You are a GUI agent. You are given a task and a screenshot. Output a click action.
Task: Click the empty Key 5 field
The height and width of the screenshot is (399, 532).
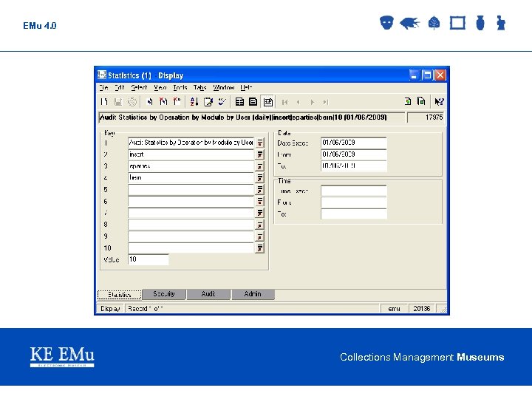(x=191, y=189)
